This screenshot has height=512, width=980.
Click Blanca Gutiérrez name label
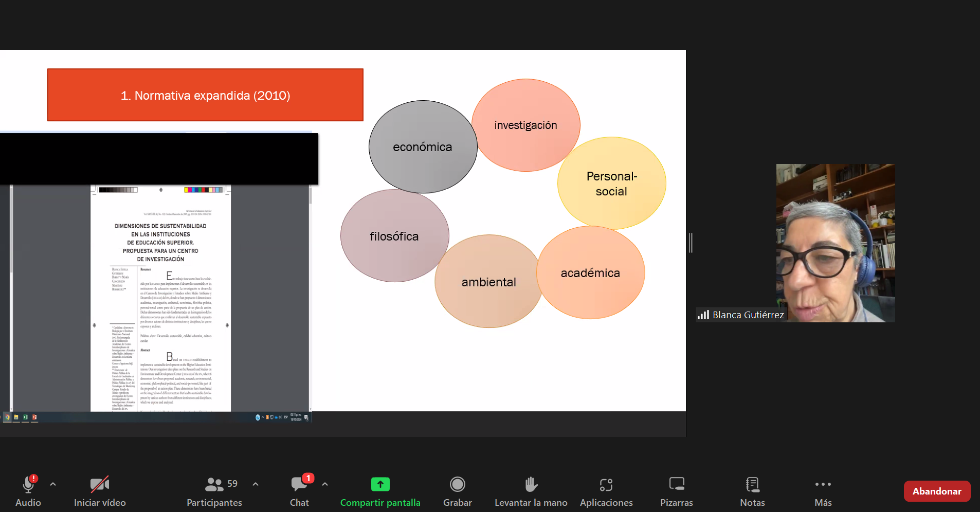click(x=748, y=315)
